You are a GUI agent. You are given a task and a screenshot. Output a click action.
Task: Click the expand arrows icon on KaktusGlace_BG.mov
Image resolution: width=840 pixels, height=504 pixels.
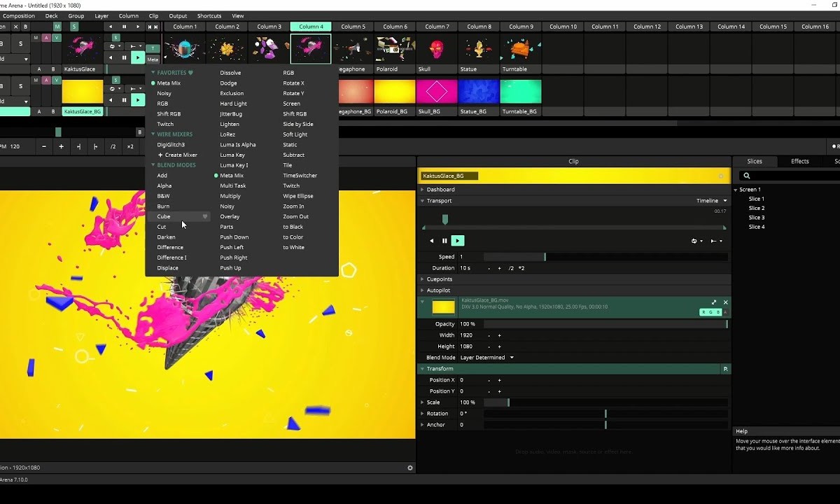coord(714,302)
